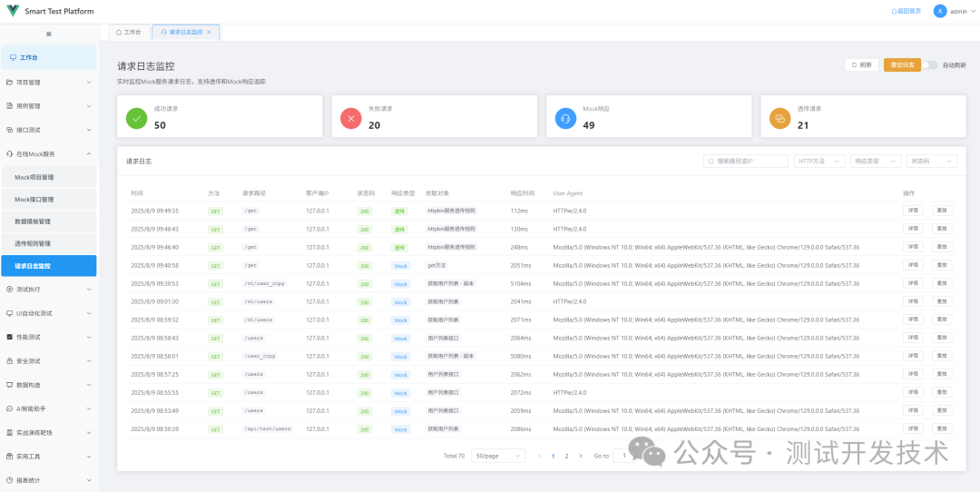Screen dimensions: 980x492
Task: Click the red failed requests X icon
Action: point(350,117)
